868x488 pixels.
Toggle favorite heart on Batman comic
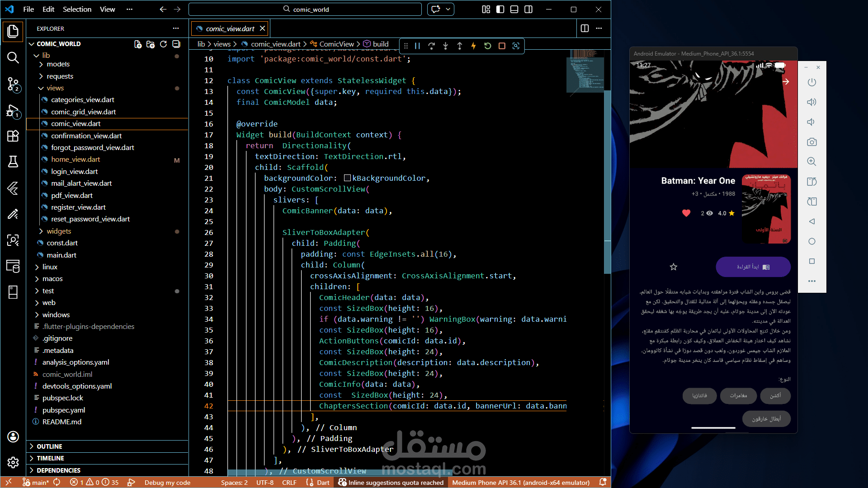686,213
